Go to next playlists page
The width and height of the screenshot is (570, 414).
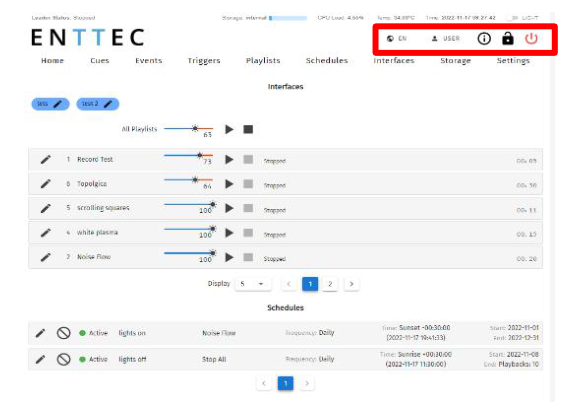[x=351, y=284]
